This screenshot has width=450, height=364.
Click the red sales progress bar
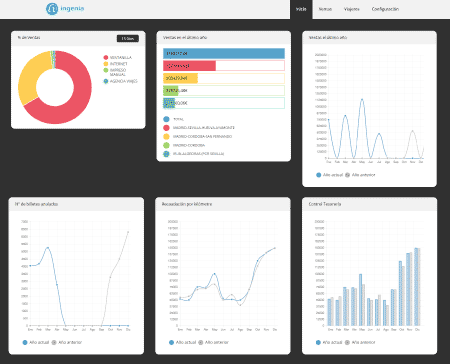pos(189,66)
